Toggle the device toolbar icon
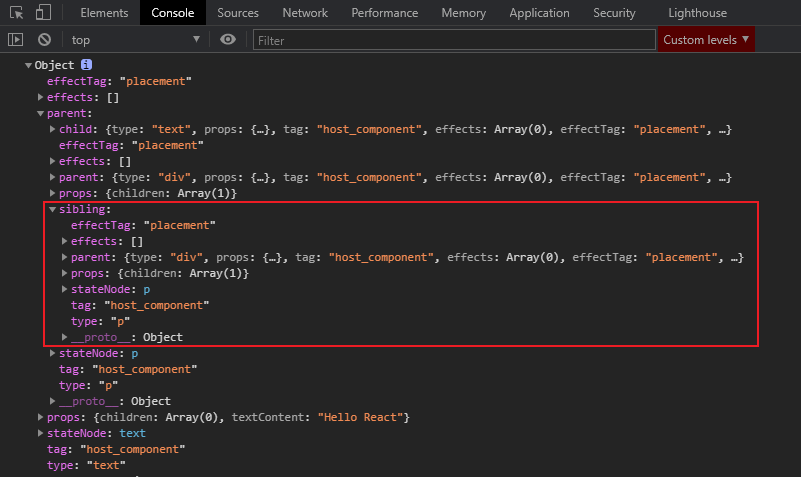This screenshot has height=477, width=801. point(43,13)
